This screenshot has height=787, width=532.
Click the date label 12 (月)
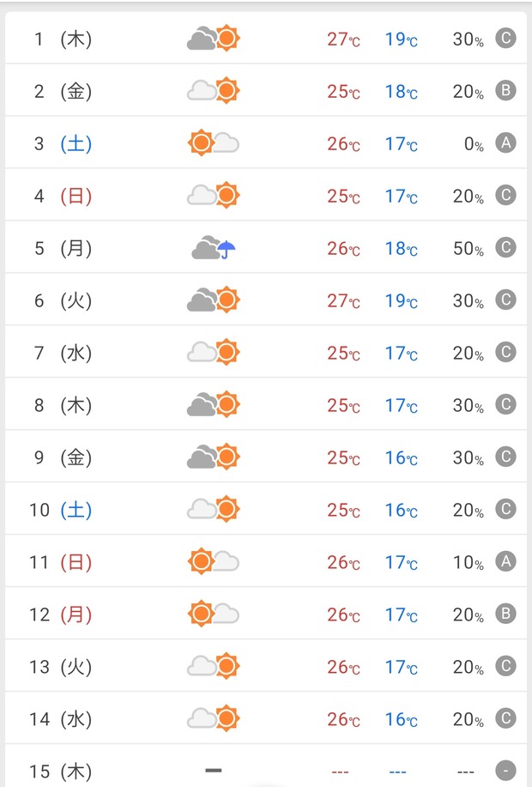click(60, 614)
